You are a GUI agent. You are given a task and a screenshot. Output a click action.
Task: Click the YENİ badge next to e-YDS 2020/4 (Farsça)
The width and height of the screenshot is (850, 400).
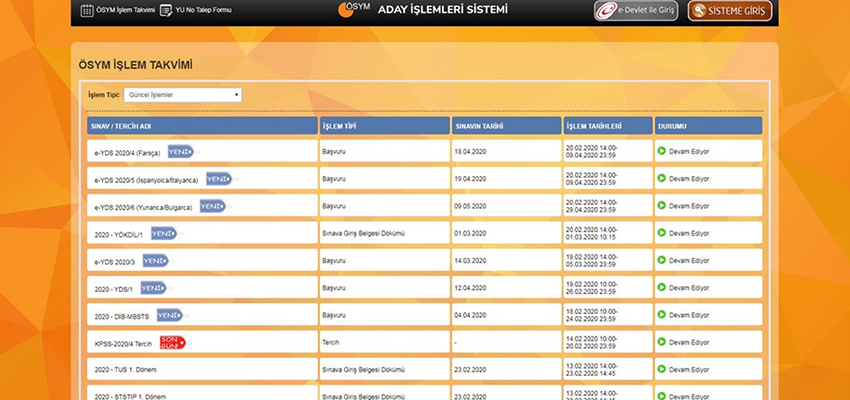[181, 152]
